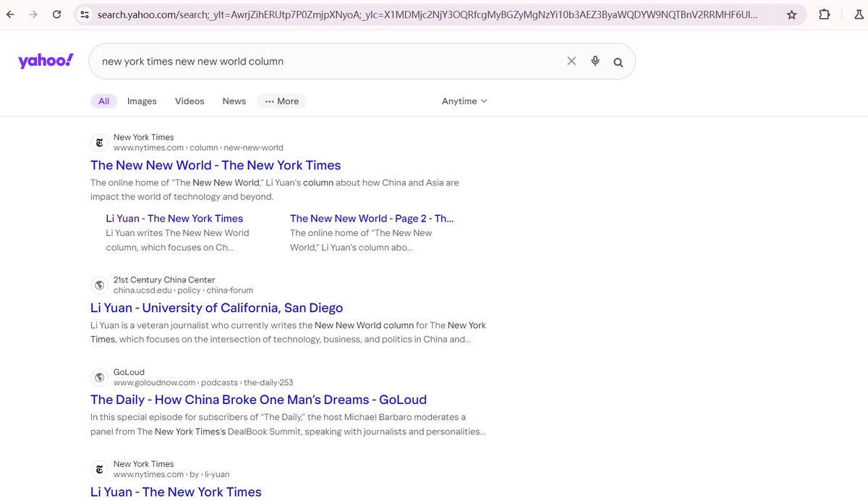Open Li Yuan - University of California, San Diego
Screen dimensions: 868x501
(216, 308)
